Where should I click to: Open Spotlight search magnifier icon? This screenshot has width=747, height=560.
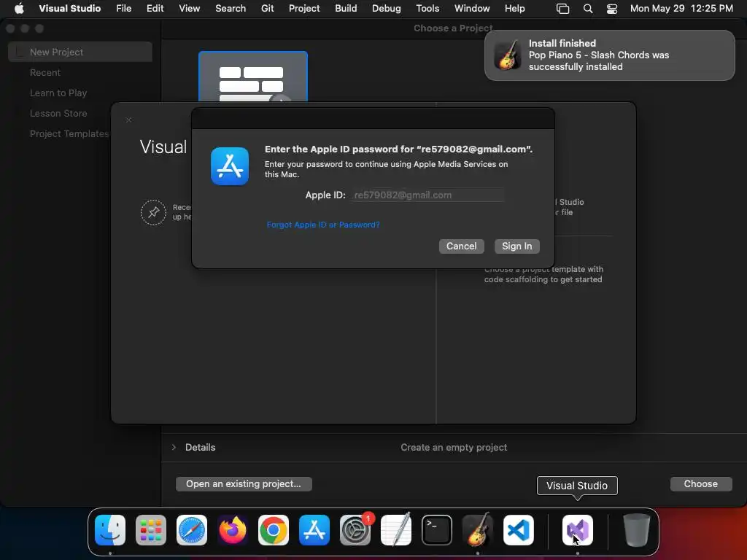588,9
